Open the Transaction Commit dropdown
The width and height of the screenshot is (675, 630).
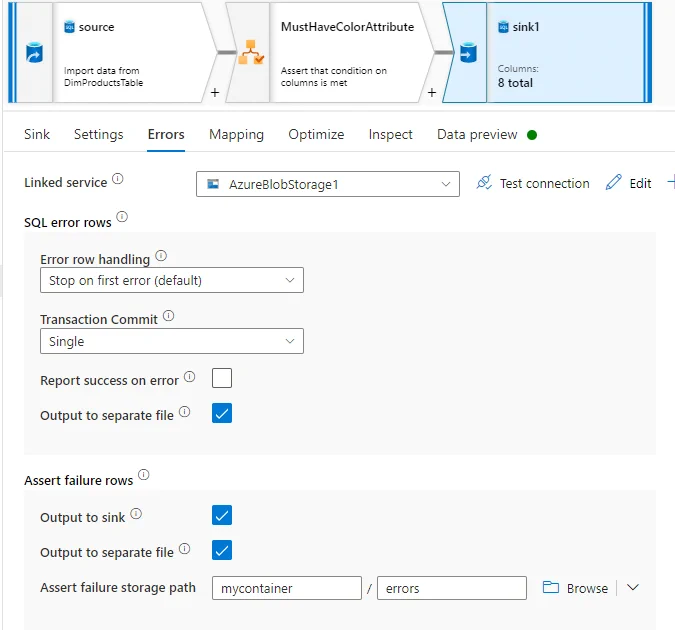(172, 341)
